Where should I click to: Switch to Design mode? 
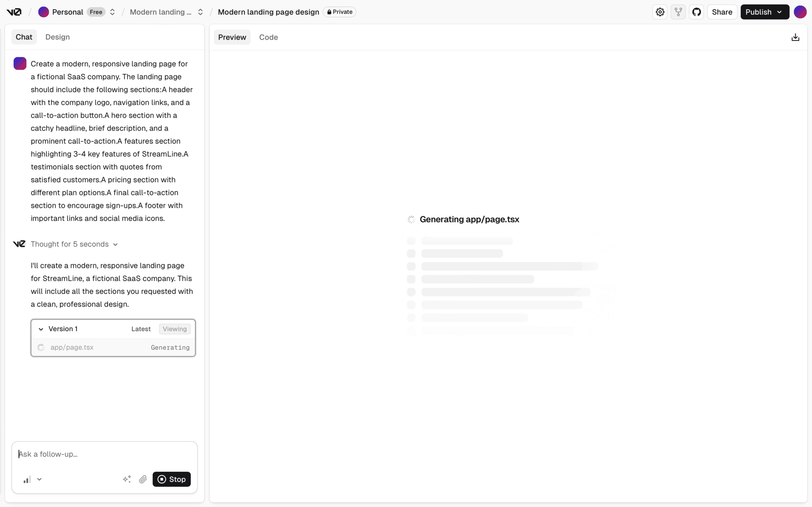point(57,37)
